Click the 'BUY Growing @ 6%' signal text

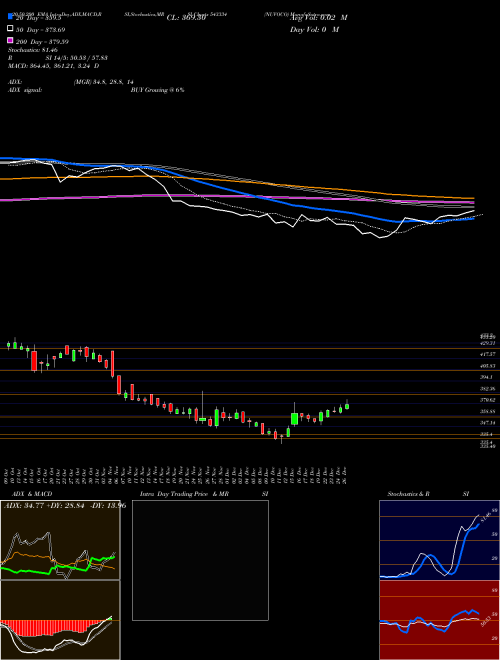tap(157, 90)
